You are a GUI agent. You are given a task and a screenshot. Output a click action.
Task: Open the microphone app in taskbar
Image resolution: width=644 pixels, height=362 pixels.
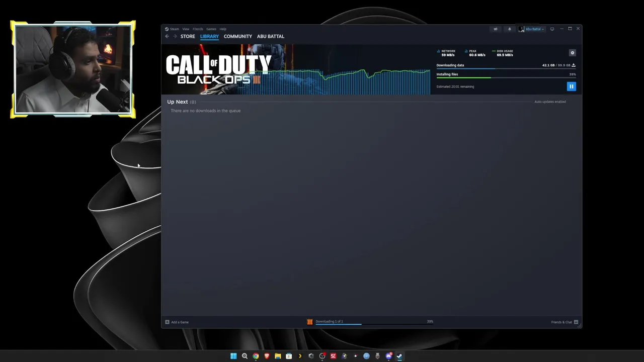coord(377,356)
